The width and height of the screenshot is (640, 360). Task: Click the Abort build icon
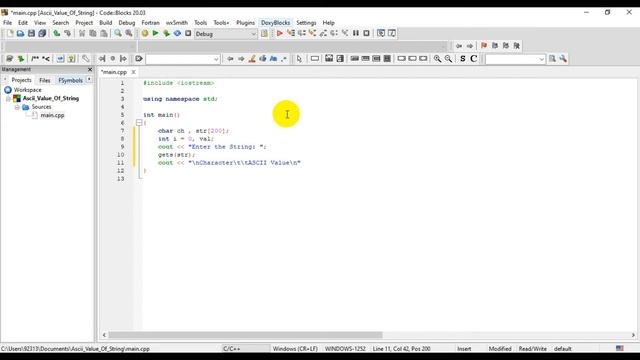coord(188,33)
